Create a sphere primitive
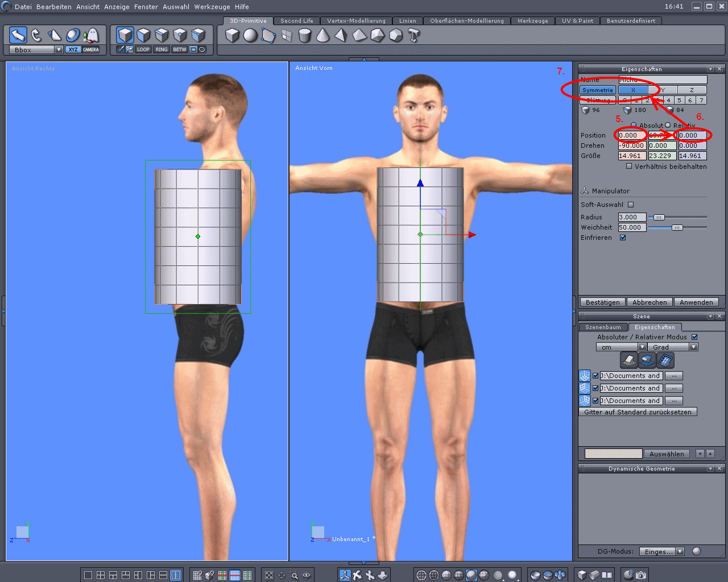 point(250,36)
